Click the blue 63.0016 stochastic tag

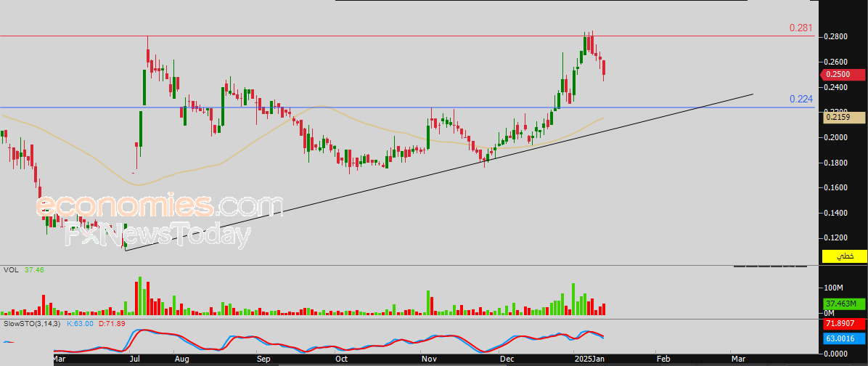point(843,338)
